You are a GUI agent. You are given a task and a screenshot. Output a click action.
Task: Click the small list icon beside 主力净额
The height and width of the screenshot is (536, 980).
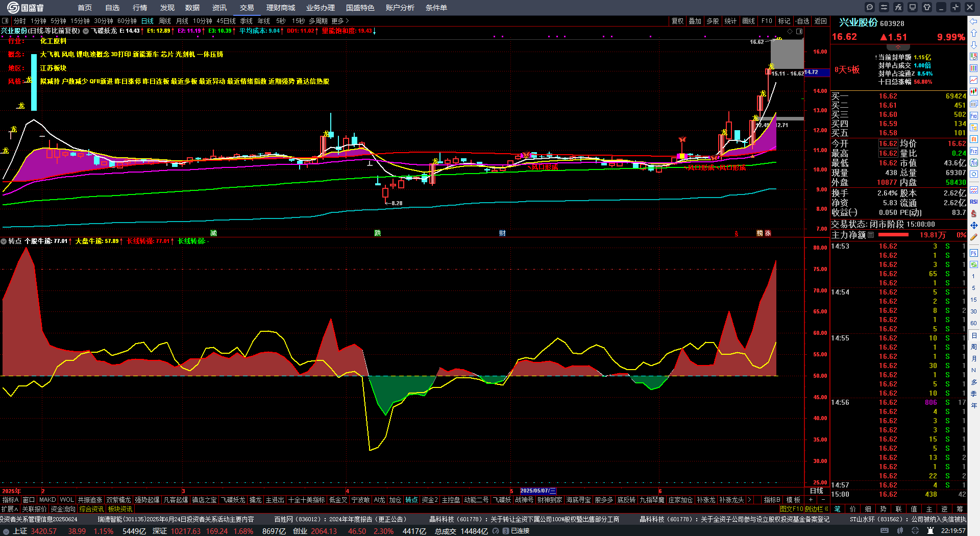coord(871,235)
